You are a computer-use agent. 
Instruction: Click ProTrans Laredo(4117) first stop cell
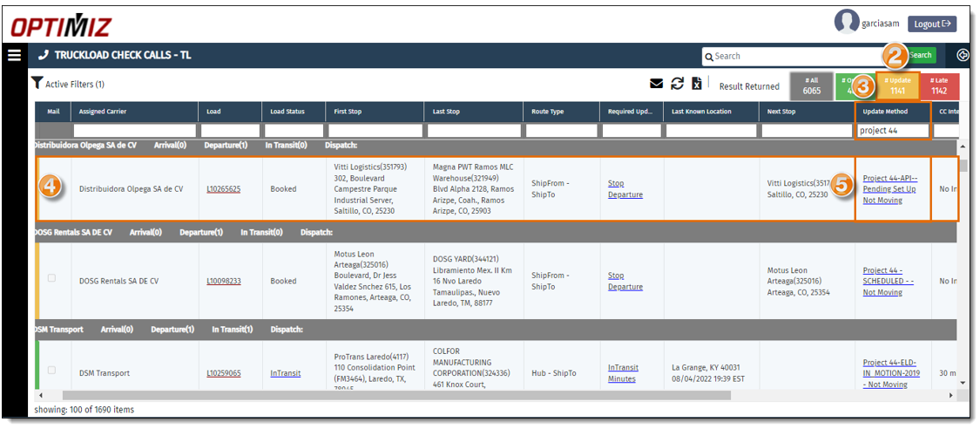(373, 371)
